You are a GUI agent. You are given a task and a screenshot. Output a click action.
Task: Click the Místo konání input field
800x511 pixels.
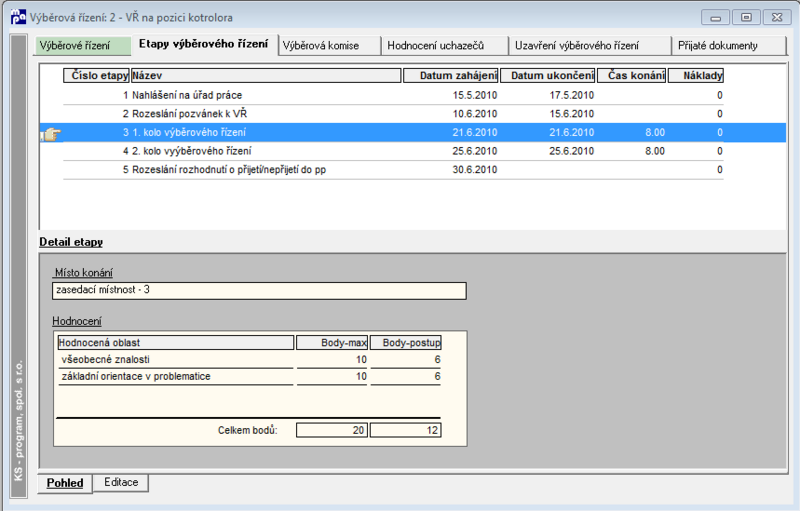(x=259, y=290)
